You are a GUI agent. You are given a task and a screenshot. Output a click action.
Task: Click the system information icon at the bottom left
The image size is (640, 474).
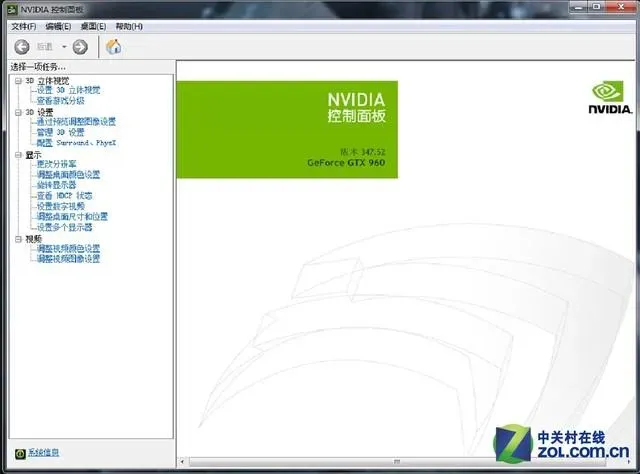click(x=20, y=453)
